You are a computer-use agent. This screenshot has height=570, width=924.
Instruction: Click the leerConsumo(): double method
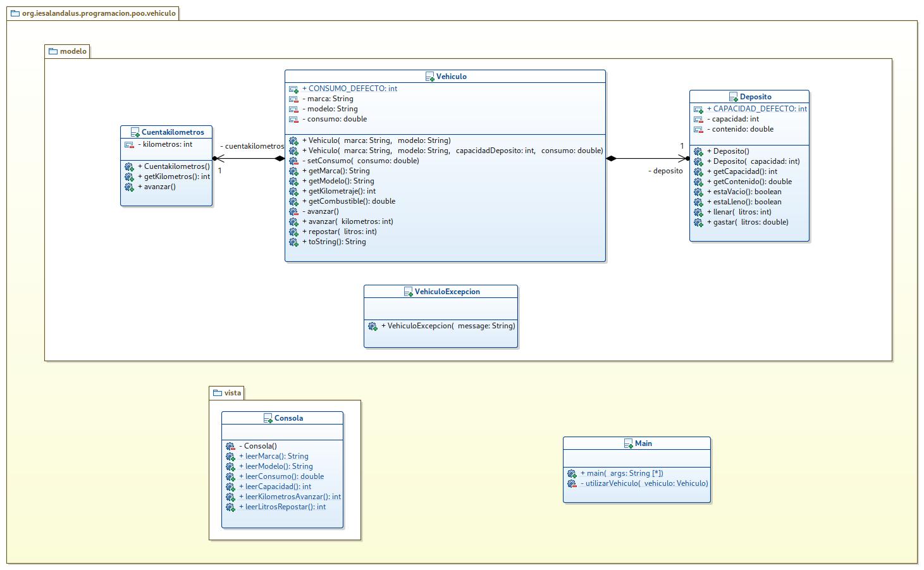tap(281, 476)
